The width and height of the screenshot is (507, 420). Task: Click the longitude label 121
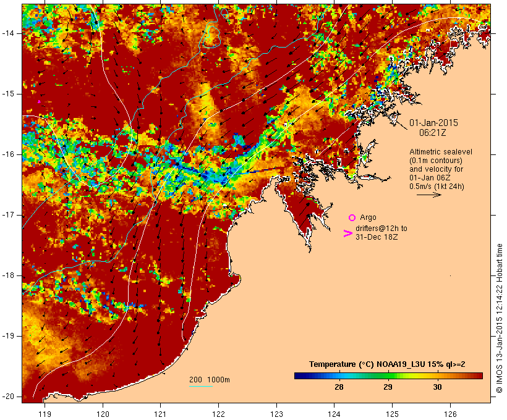tap(160, 414)
